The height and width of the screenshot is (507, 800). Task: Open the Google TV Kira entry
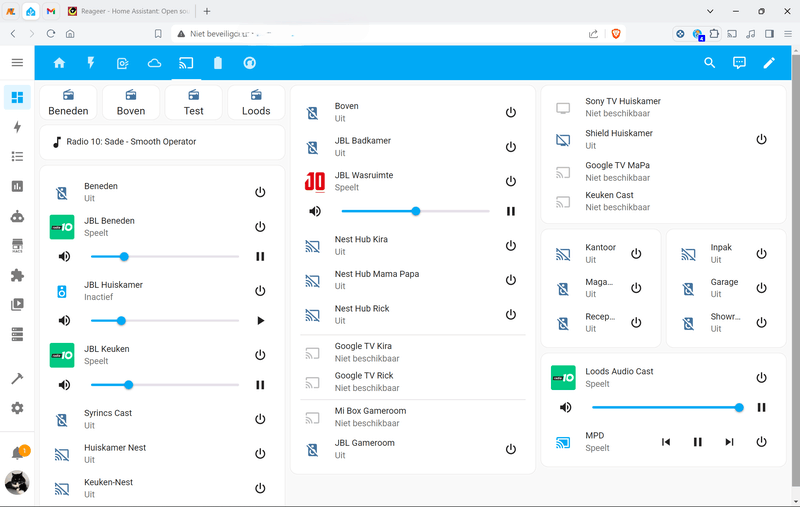(x=413, y=352)
